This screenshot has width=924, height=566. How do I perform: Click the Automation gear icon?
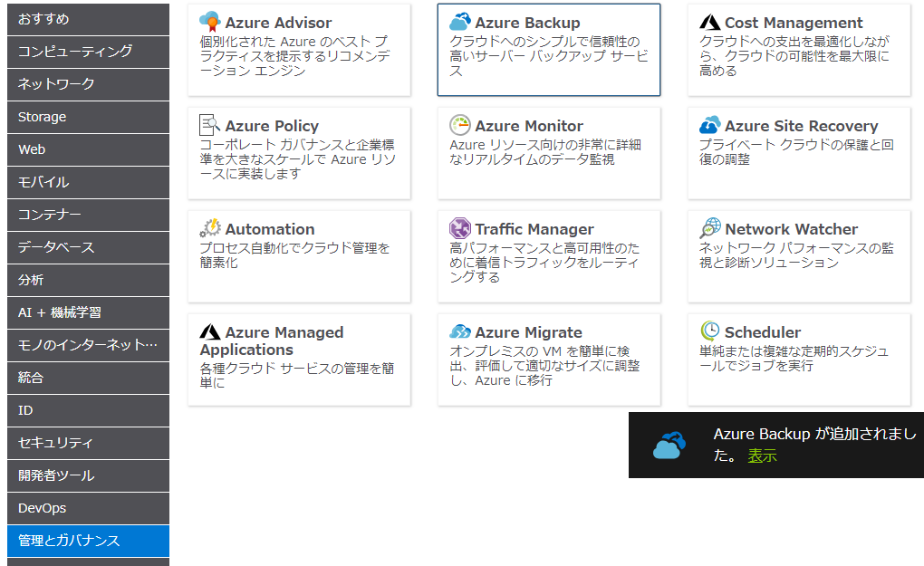click(x=210, y=228)
